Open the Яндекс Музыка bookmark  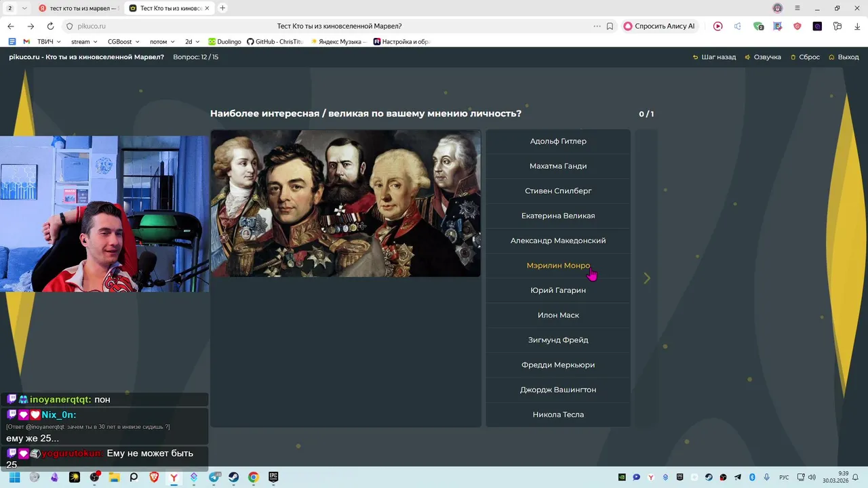pyautogui.click(x=338, y=41)
